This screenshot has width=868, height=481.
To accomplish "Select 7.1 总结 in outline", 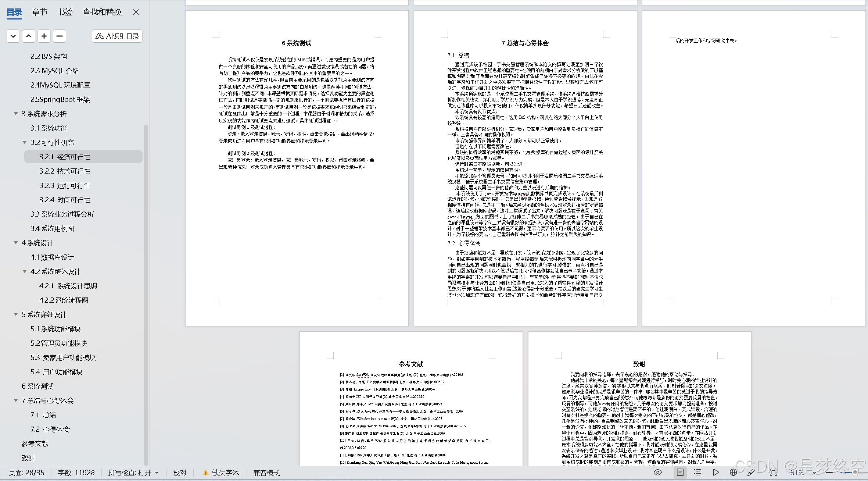I will pyautogui.click(x=43, y=415).
